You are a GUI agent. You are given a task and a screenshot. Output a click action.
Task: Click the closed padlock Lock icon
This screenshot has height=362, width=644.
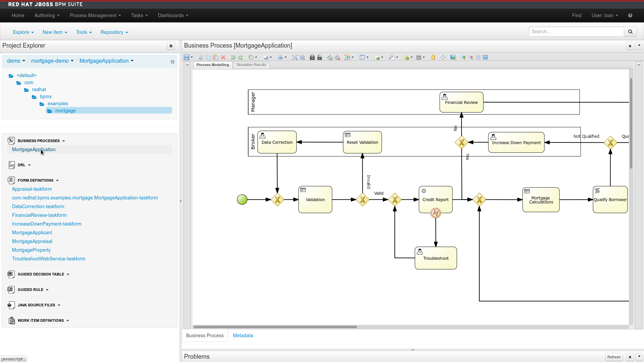coord(312,57)
